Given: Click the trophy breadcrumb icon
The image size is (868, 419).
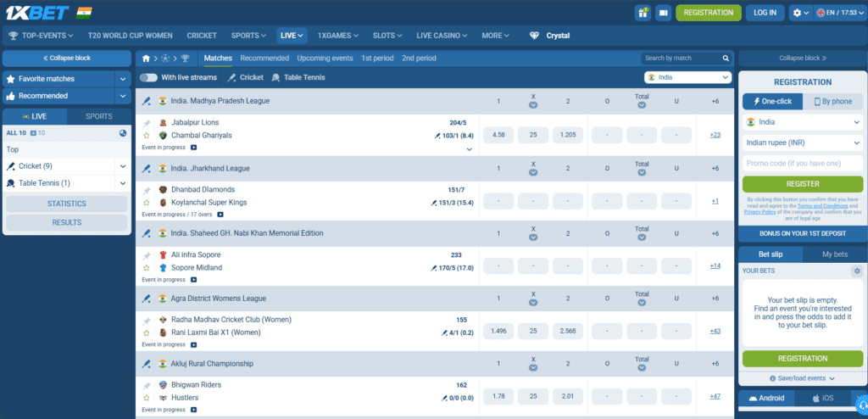Looking at the screenshot, I should [185, 59].
